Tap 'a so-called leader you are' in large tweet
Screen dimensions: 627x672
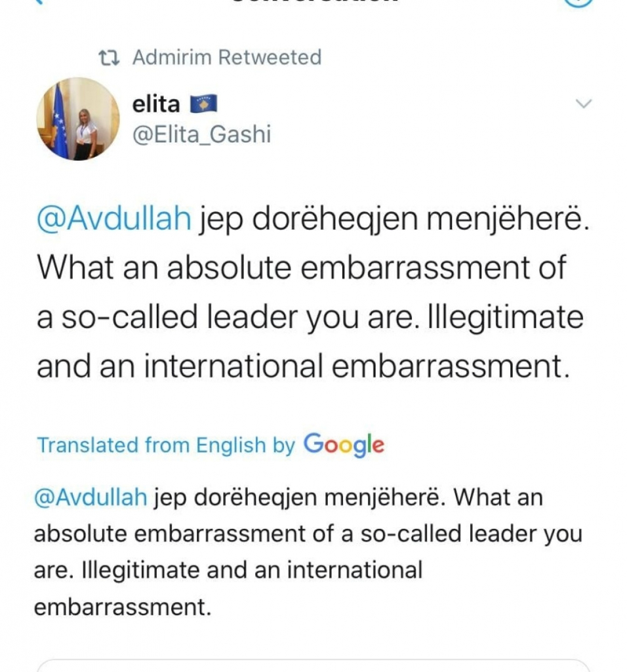coord(230,318)
